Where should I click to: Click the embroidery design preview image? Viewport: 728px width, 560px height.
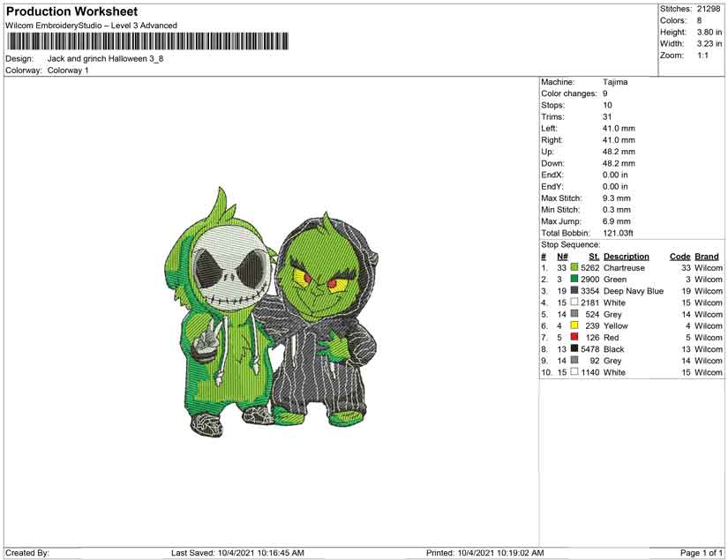[x=273, y=312]
